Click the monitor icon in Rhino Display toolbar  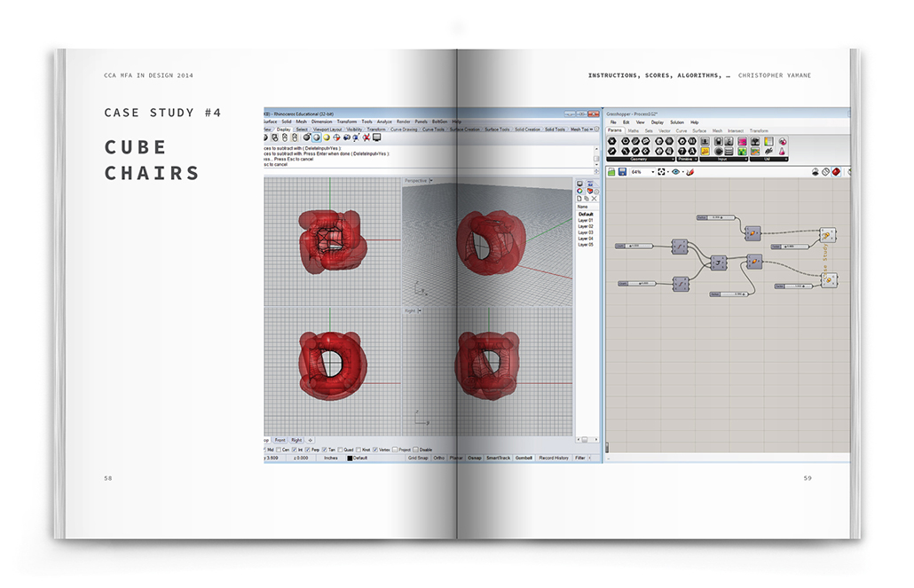click(x=376, y=137)
